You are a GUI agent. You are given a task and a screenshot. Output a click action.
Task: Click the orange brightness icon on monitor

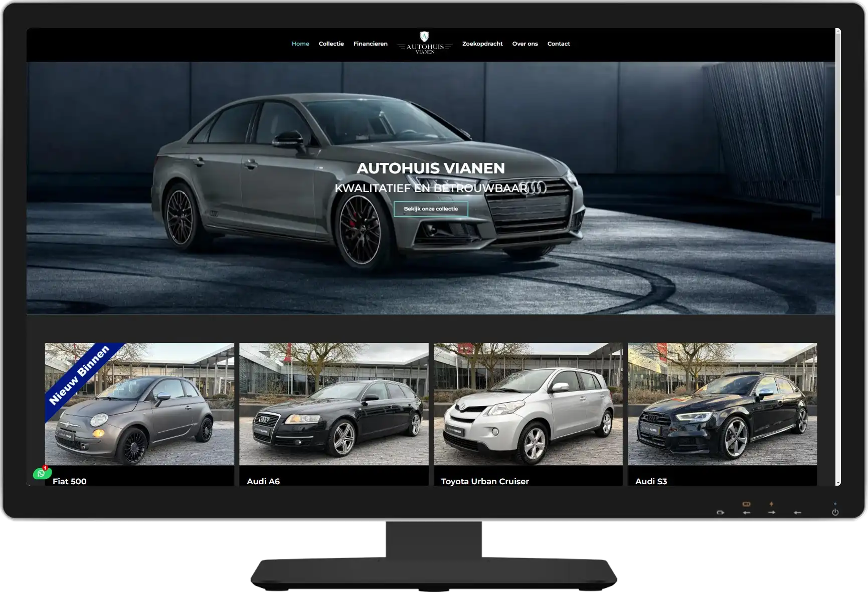coord(771,504)
